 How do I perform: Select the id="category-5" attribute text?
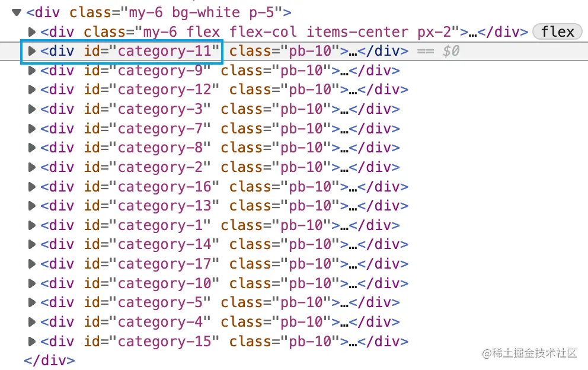pyautogui.click(x=147, y=303)
